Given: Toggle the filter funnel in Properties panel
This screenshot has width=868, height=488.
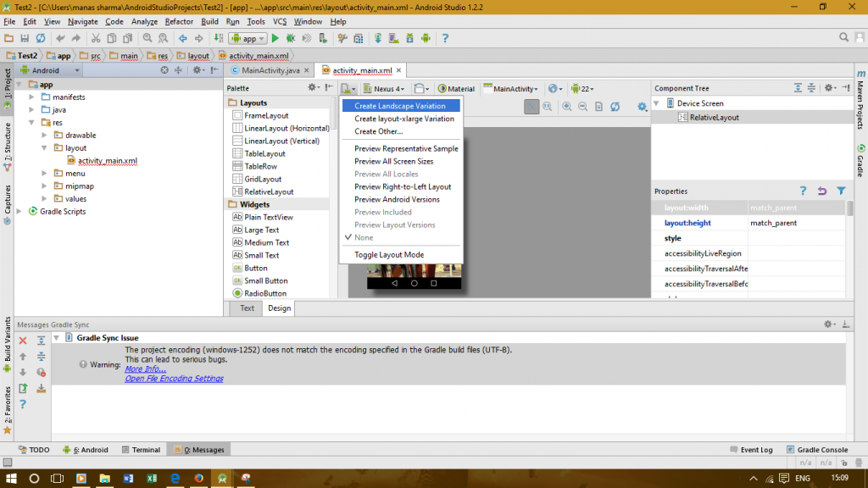Looking at the screenshot, I should [840, 191].
